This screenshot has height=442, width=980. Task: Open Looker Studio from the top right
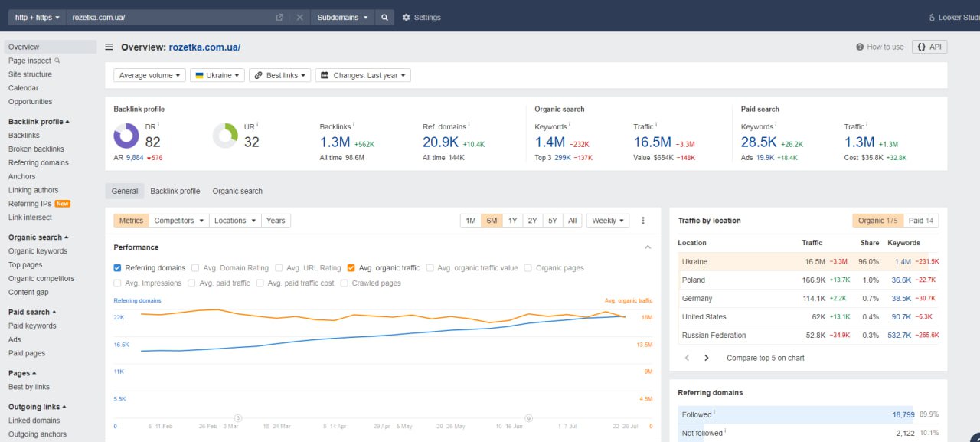949,17
